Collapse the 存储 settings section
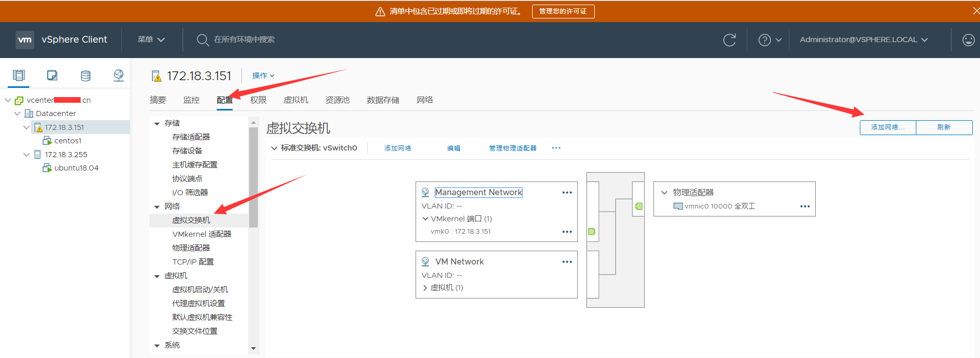 tap(157, 124)
